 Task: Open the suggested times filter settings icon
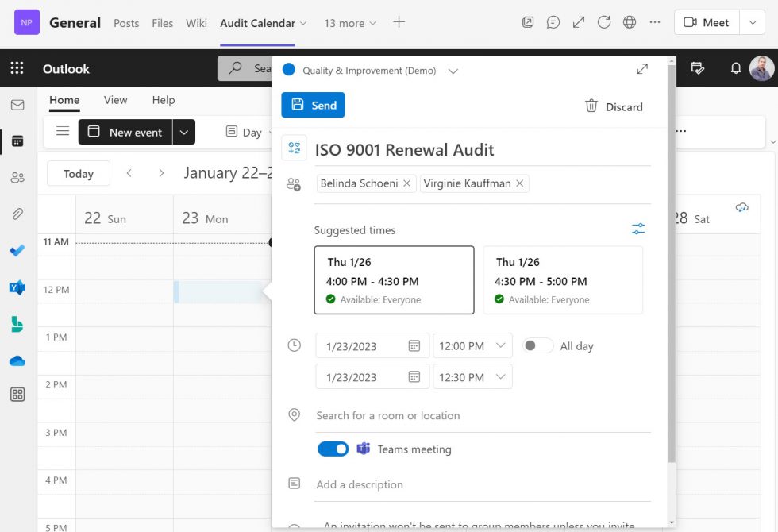638,228
